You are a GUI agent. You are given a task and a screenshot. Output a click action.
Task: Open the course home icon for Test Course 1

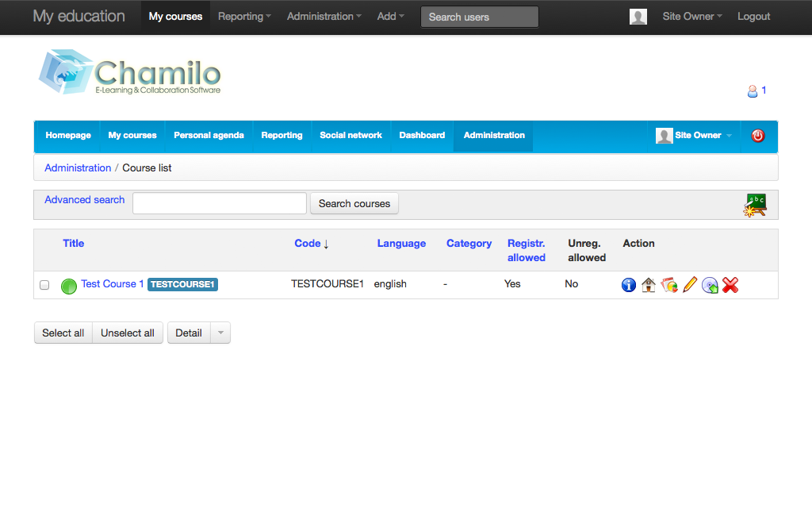click(x=649, y=285)
